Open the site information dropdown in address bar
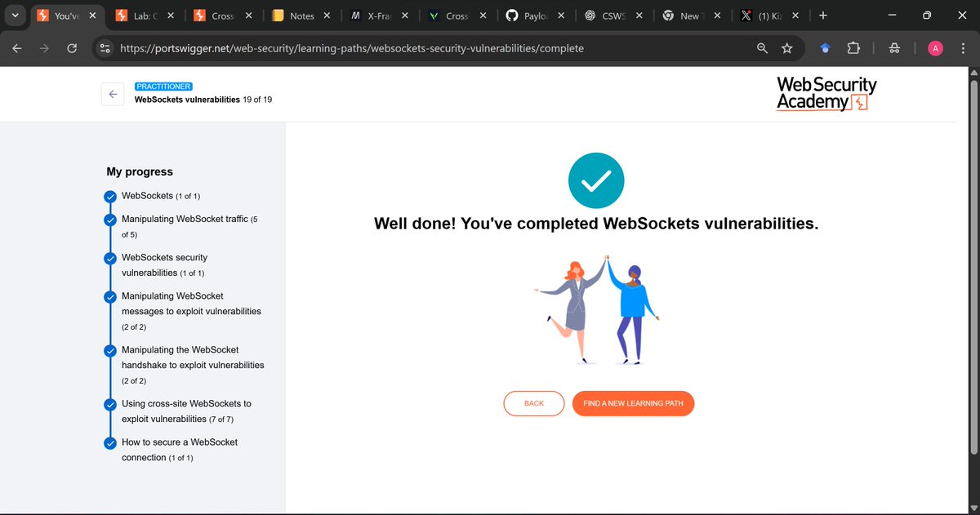 tap(105, 48)
